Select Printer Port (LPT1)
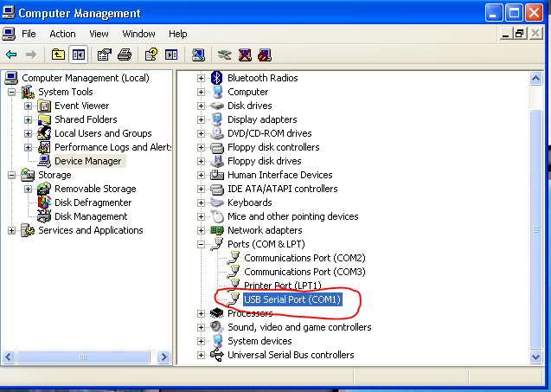The height and width of the screenshot is (392, 551). [283, 285]
